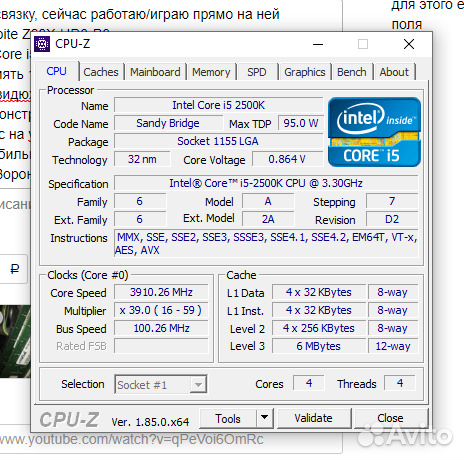464x460 pixels.
Task: Click the Tools button
Action: pos(228,418)
